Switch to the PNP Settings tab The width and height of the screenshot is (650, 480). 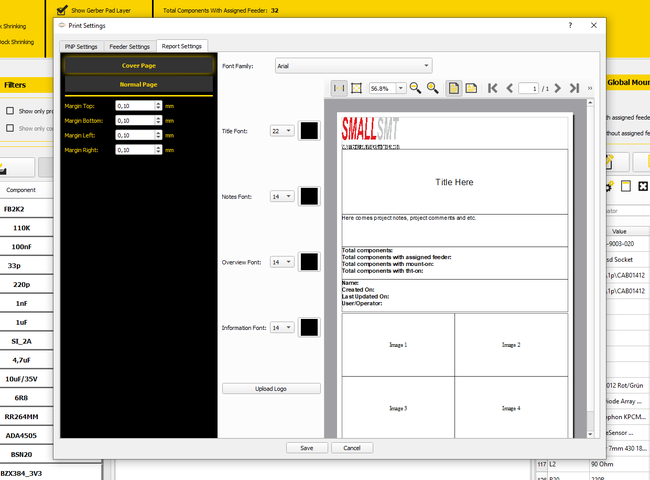[81, 46]
